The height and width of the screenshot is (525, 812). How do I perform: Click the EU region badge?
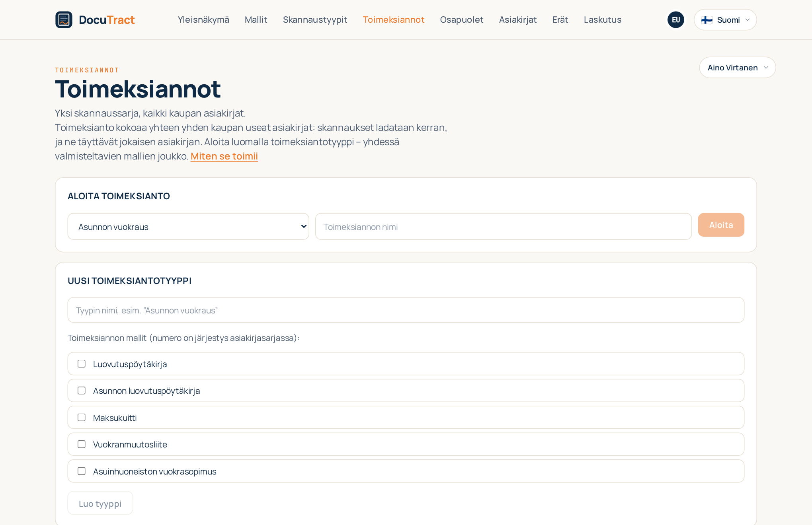(x=676, y=19)
